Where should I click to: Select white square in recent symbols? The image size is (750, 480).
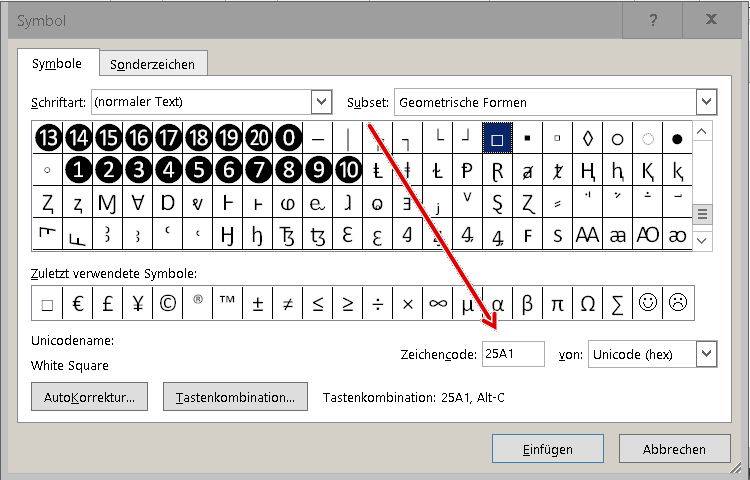point(47,304)
